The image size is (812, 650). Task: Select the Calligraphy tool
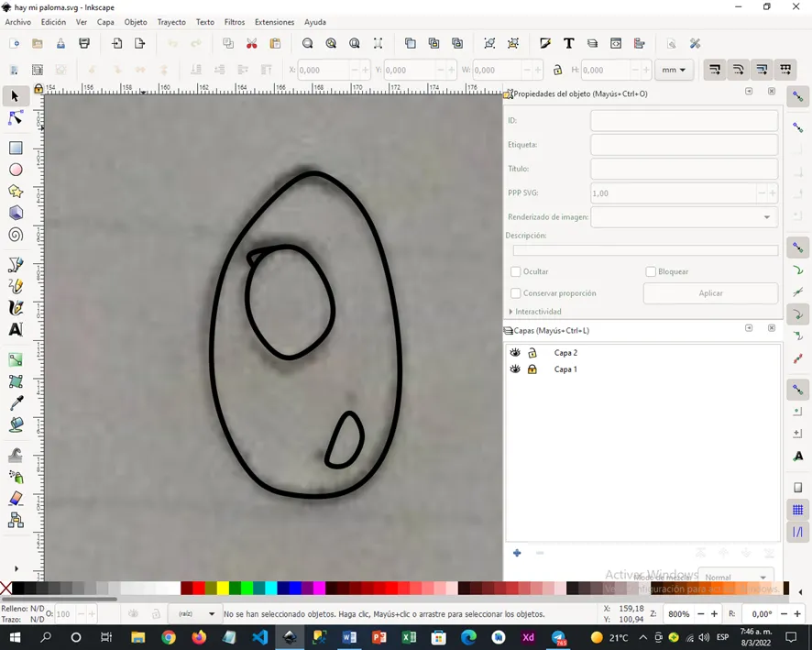point(16,308)
